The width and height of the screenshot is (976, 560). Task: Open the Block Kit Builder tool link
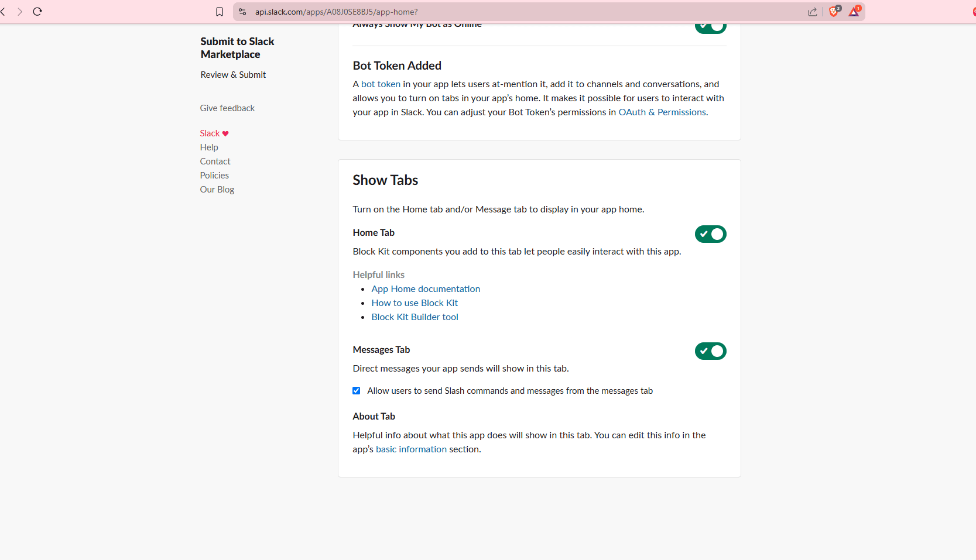[x=415, y=317]
